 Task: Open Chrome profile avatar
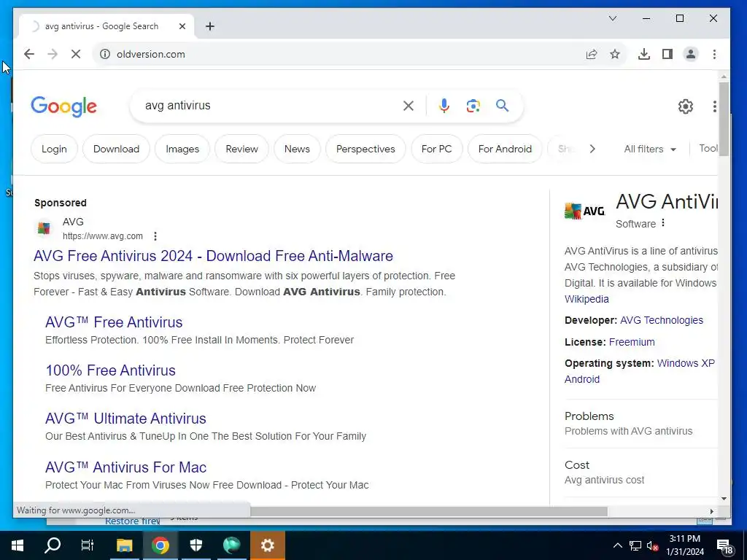[691, 54]
